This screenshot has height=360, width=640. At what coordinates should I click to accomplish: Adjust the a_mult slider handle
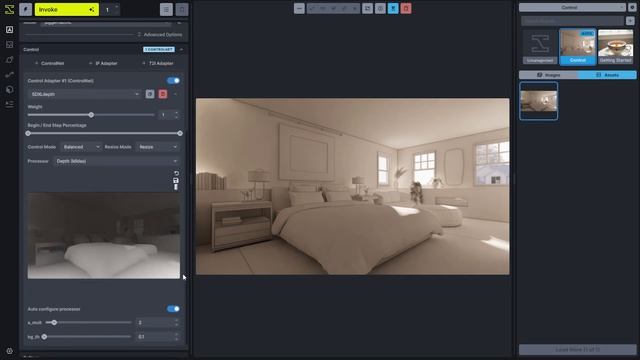pos(54,322)
